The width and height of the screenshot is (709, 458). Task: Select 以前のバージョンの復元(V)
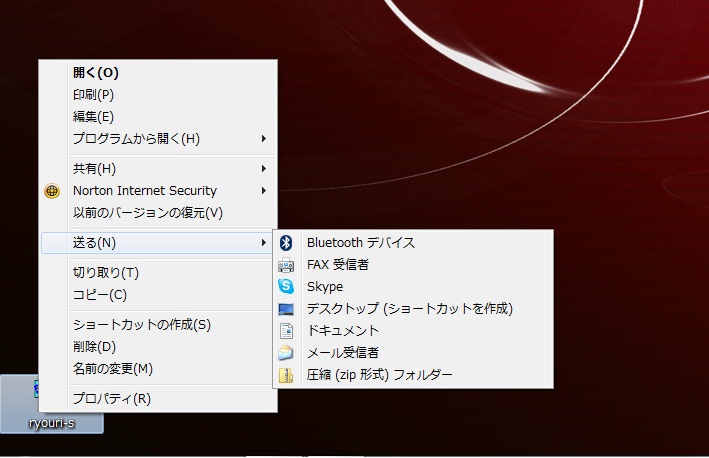(x=158, y=213)
